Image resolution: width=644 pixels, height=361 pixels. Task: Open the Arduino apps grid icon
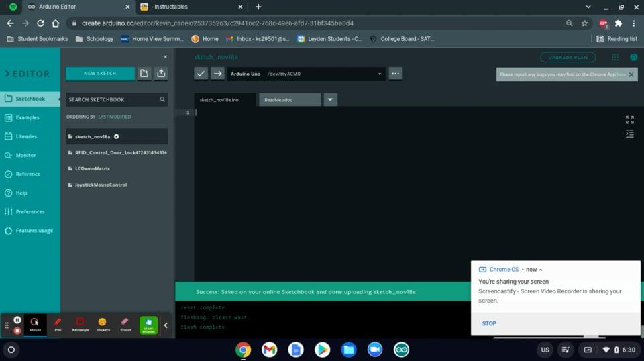pyautogui.click(x=615, y=58)
